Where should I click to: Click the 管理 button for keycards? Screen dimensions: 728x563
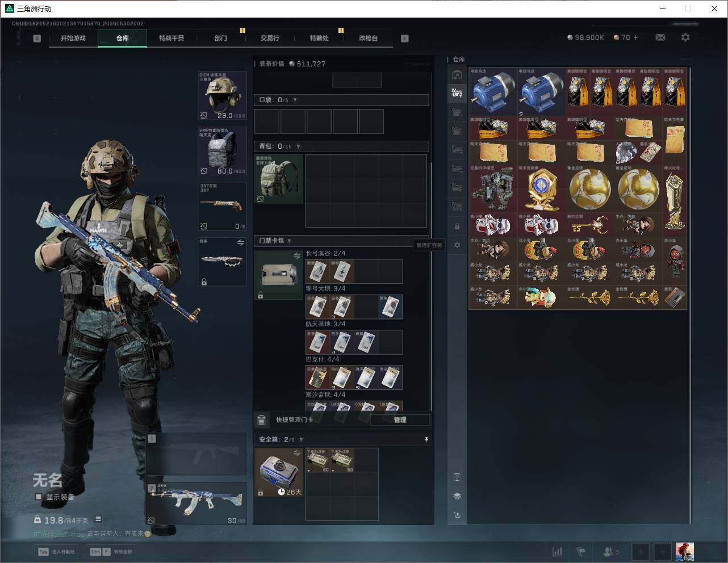click(x=400, y=420)
